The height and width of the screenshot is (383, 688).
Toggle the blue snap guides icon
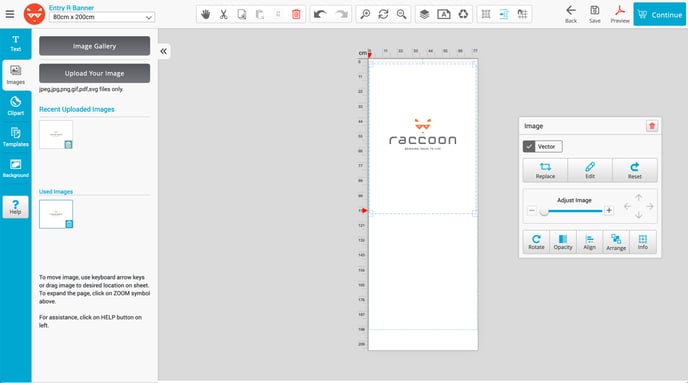point(504,14)
